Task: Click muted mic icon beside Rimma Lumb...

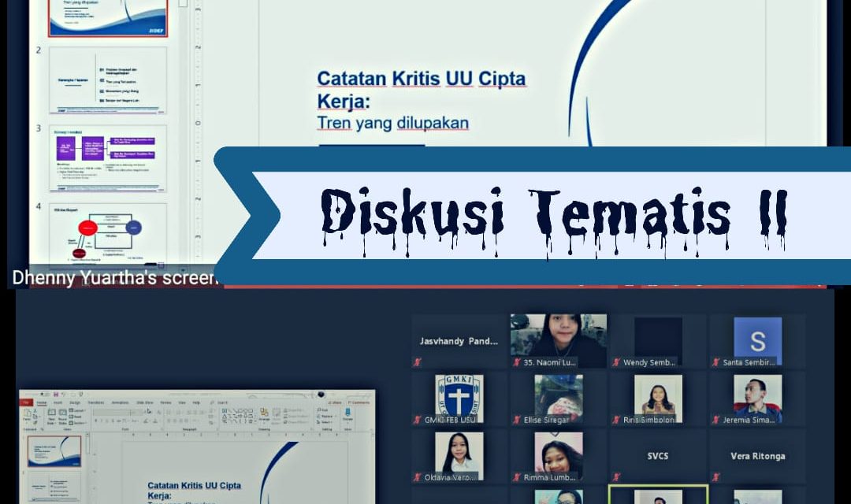Action: pos(517,477)
